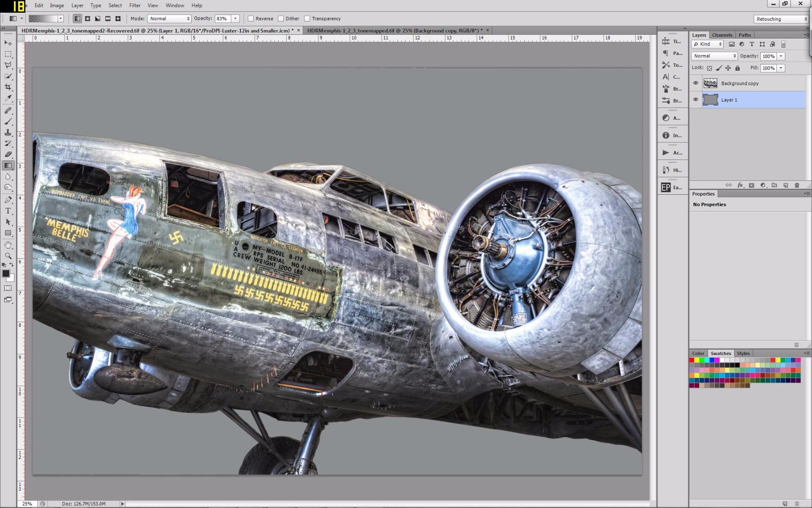The width and height of the screenshot is (812, 508).
Task: Hide the Background copy layer
Action: pyautogui.click(x=696, y=83)
